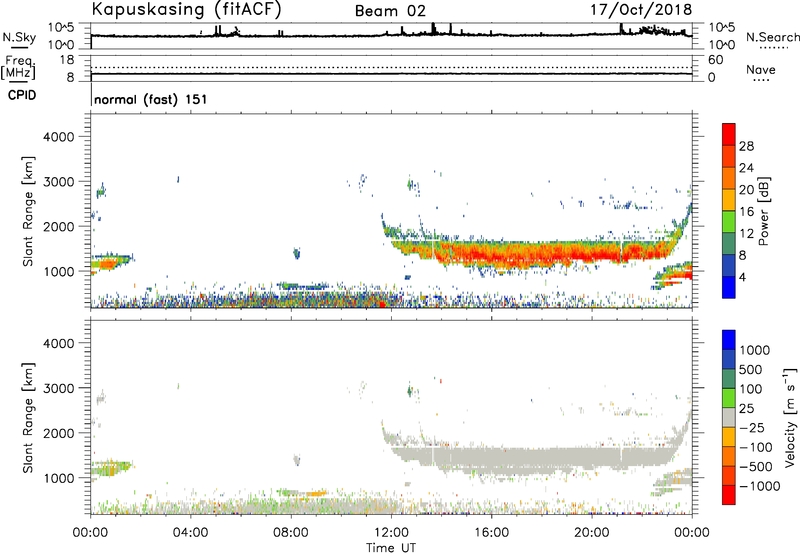The image size is (800, 554).
Task: Click the 'Velocity [m s-1]' colorbar label
Action: (x=790, y=417)
